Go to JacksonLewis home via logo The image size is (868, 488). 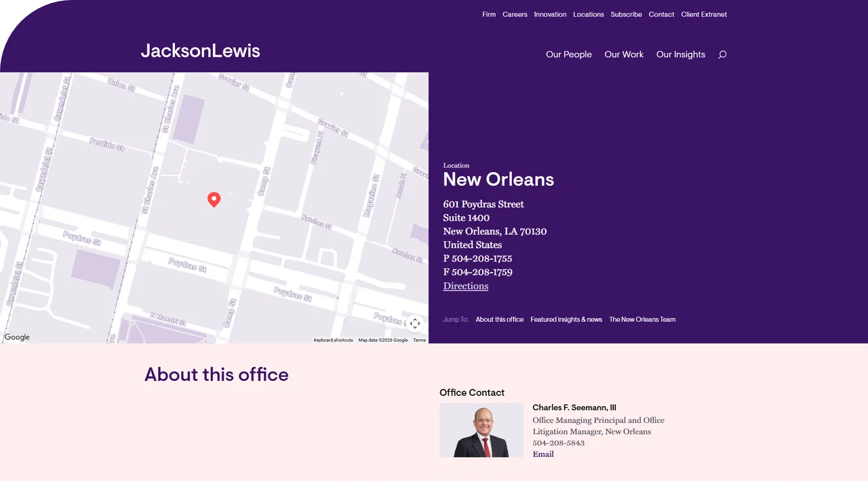tap(200, 51)
